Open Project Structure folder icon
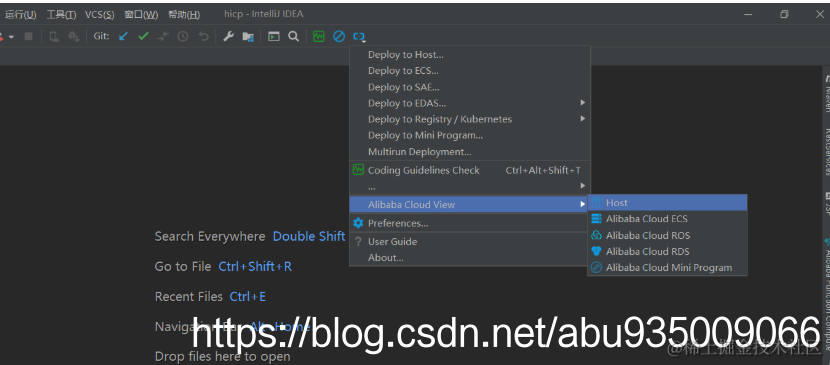This screenshot has width=830, height=365. coord(248,36)
